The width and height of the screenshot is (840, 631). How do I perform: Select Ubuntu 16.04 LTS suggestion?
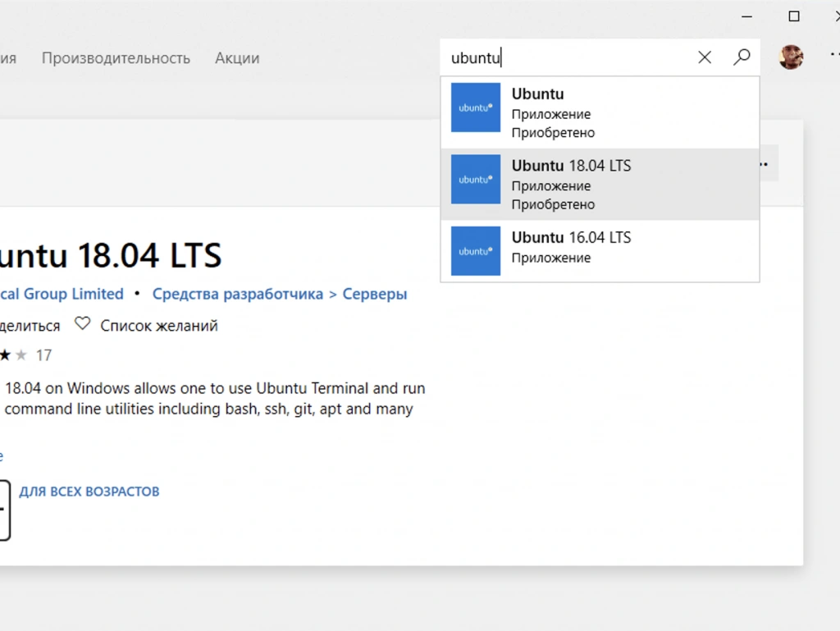[x=600, y=251]
